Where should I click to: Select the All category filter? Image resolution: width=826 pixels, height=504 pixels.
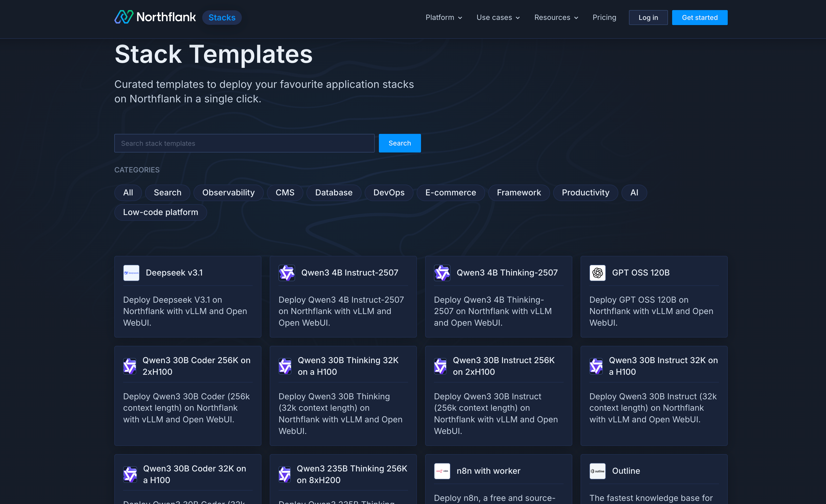pos(128,193)
